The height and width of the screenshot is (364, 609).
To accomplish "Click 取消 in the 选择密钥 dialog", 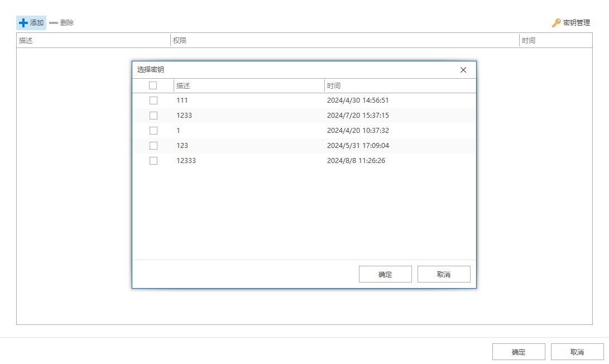I will pyautogui.click(x=444, y=274).
